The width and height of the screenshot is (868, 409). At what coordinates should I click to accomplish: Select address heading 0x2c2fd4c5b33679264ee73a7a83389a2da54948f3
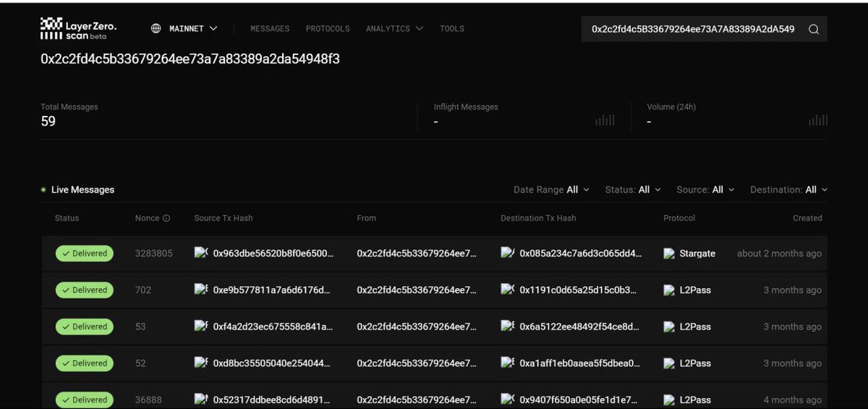point(190,59)
